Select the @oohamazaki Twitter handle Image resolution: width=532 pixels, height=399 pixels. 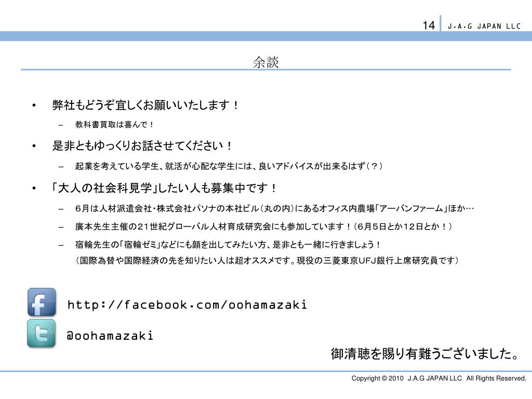click(x=110, y=336)
